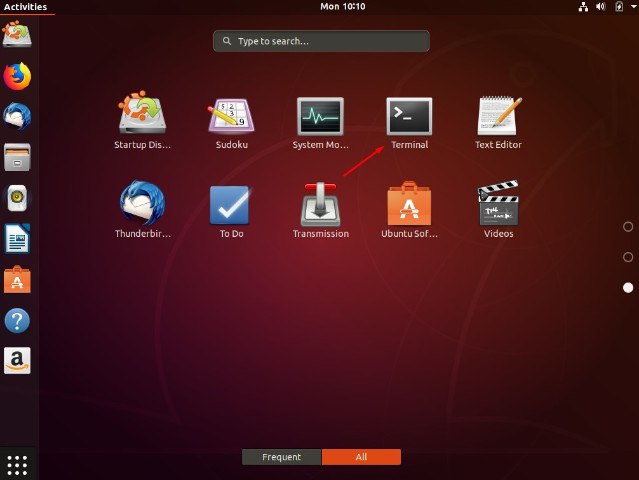Open the clock calendar dropdown
The image size is (639, 480).
pos(343,6)
